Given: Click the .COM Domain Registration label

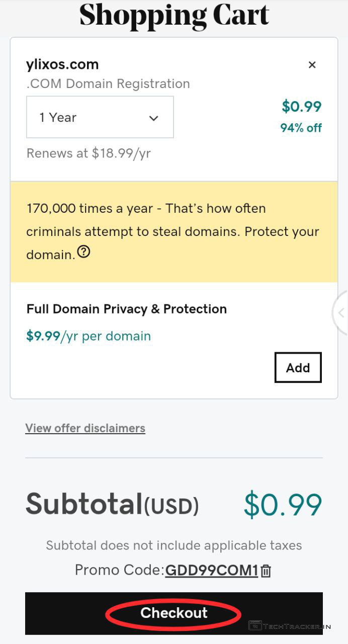Looking at the screenshot, I should (108, 84).
